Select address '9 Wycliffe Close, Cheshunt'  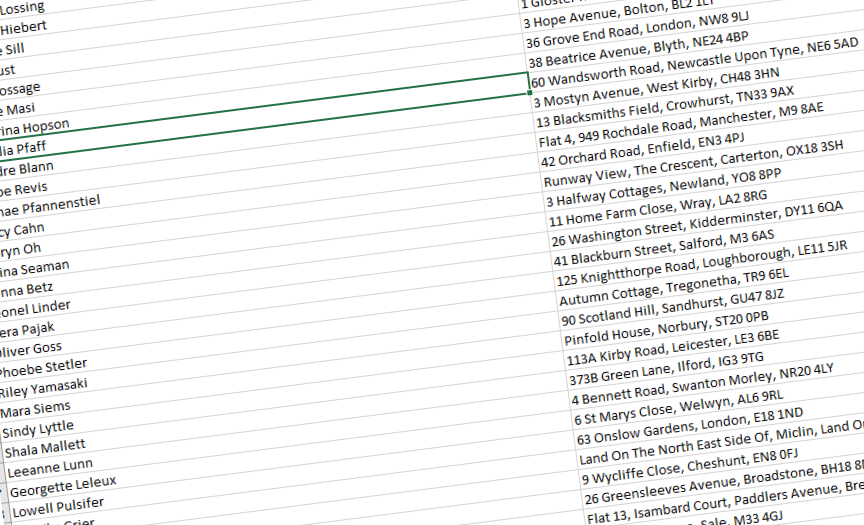coord(690,468)
